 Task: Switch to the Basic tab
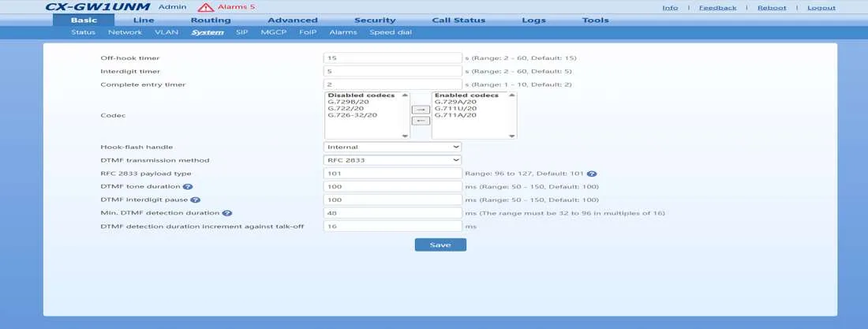pos(84,21)
